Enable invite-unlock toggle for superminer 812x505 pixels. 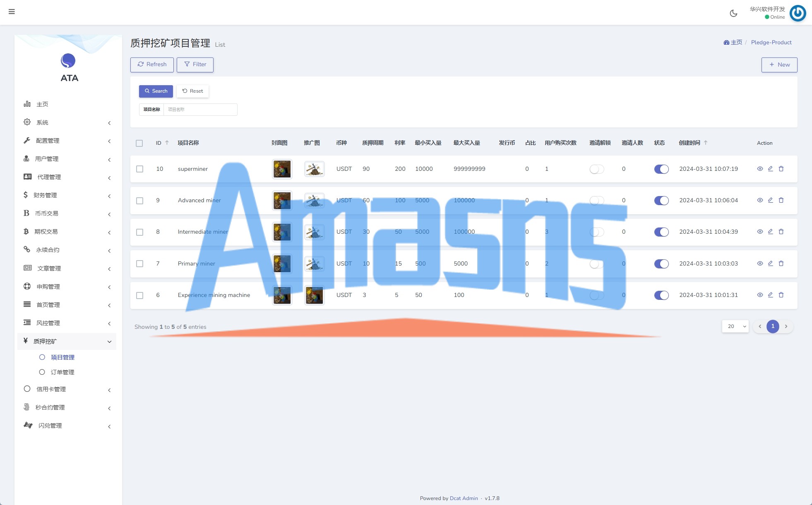pyautogui.click(x=596, y=169)
